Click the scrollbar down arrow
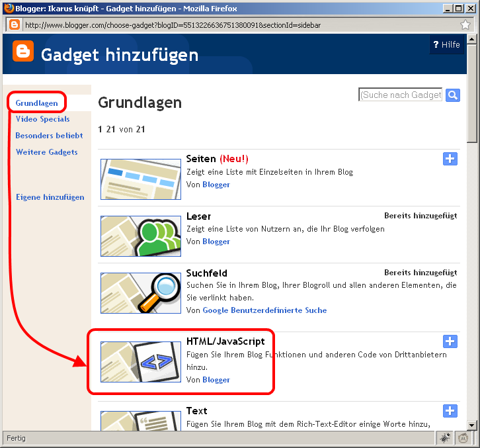 coord(471,426)
